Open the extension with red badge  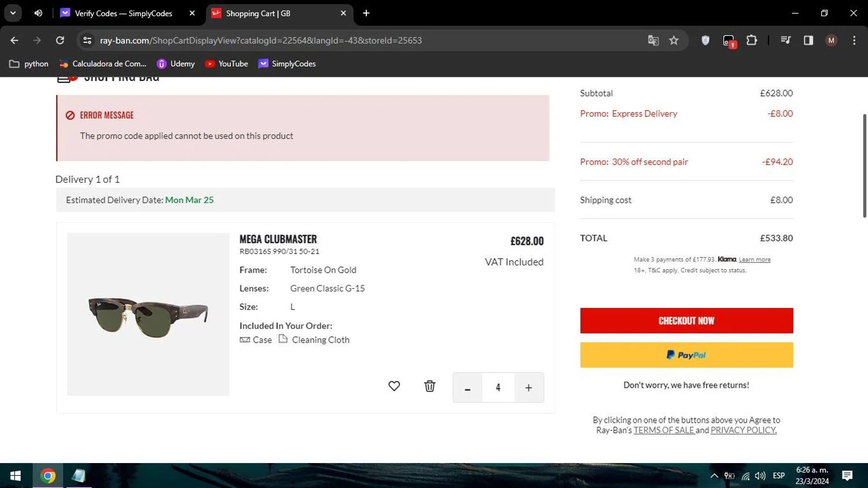tap(729, 41)
